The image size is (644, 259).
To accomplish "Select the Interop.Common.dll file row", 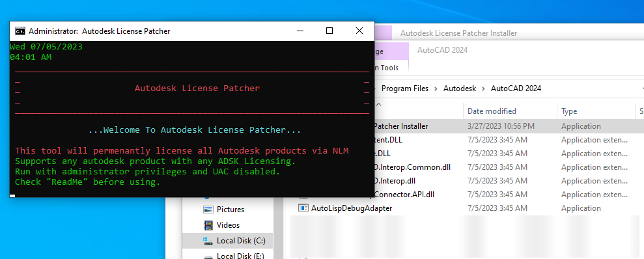I will point(509,167).
